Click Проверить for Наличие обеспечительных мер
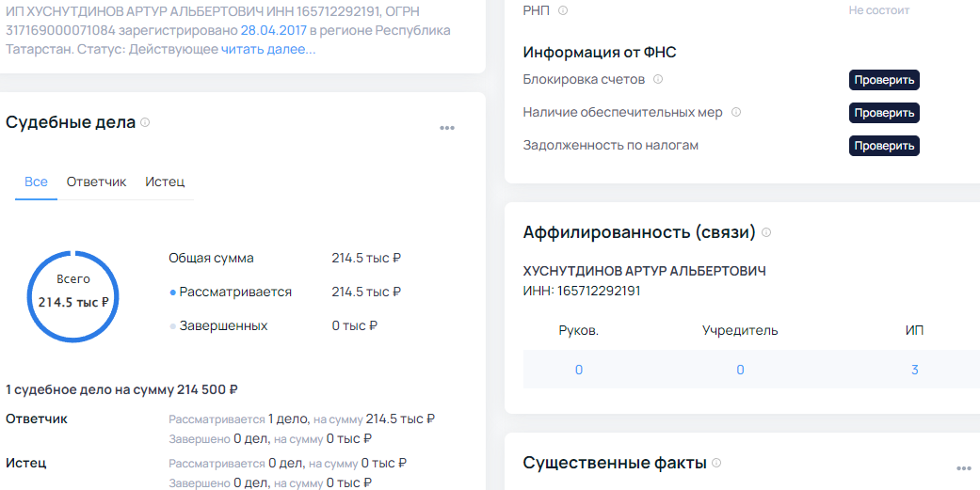Screen dimensions: 980x490 pos(884,113)
